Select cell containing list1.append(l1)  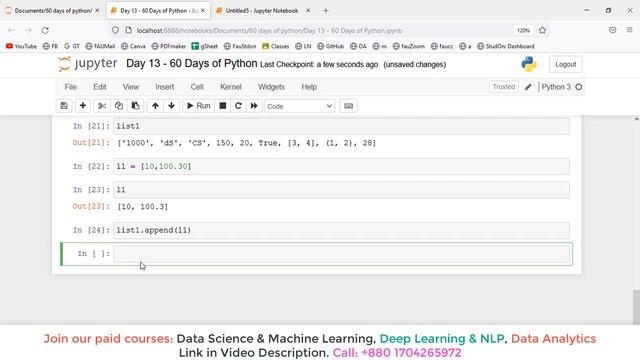pyautogui.click(x=341, y=230)
